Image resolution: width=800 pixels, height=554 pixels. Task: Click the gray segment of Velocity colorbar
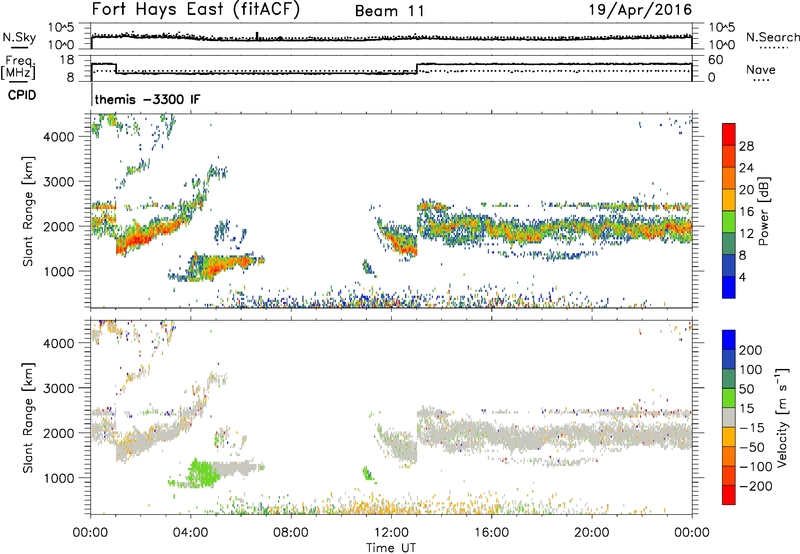(729, 417)
